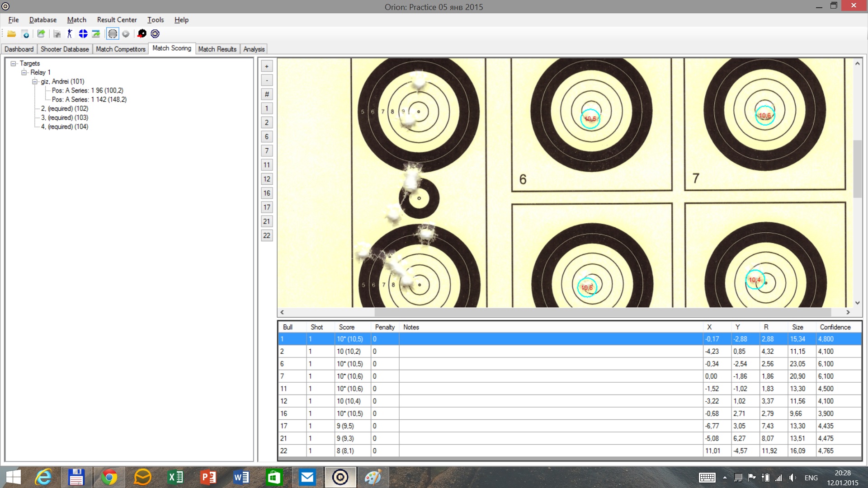Viewport: 868px width, 488px height.
Task: Click the database export green arrow icon
Action: coord(41,34)
